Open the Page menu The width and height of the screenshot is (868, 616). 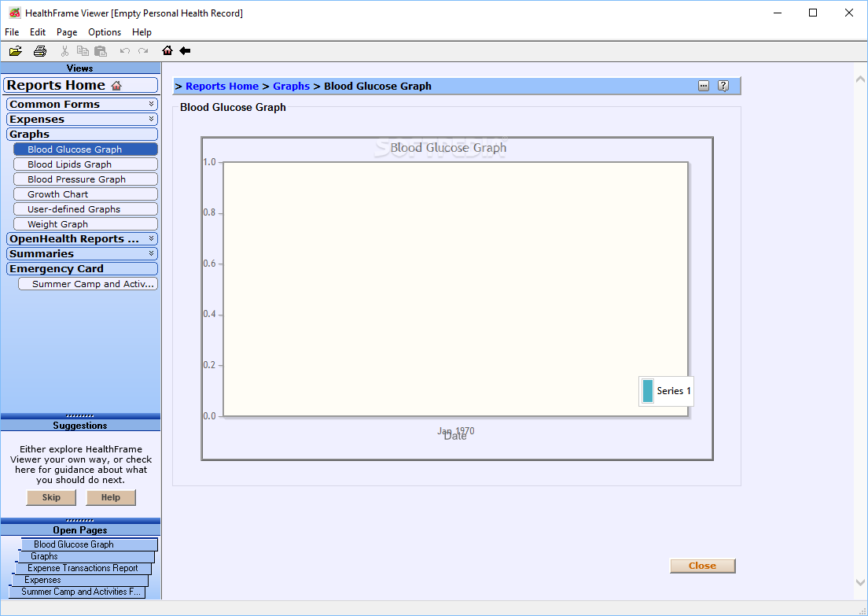click(67, 32)
